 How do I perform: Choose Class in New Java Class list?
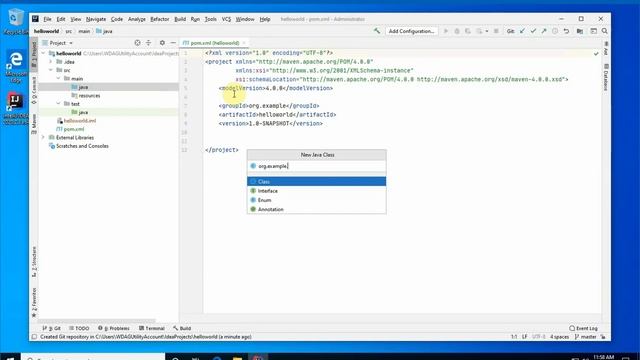point(316,182)
